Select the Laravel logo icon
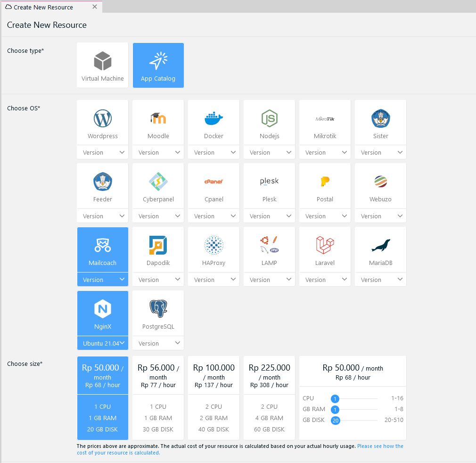476x463 pixels. (325, 245)
